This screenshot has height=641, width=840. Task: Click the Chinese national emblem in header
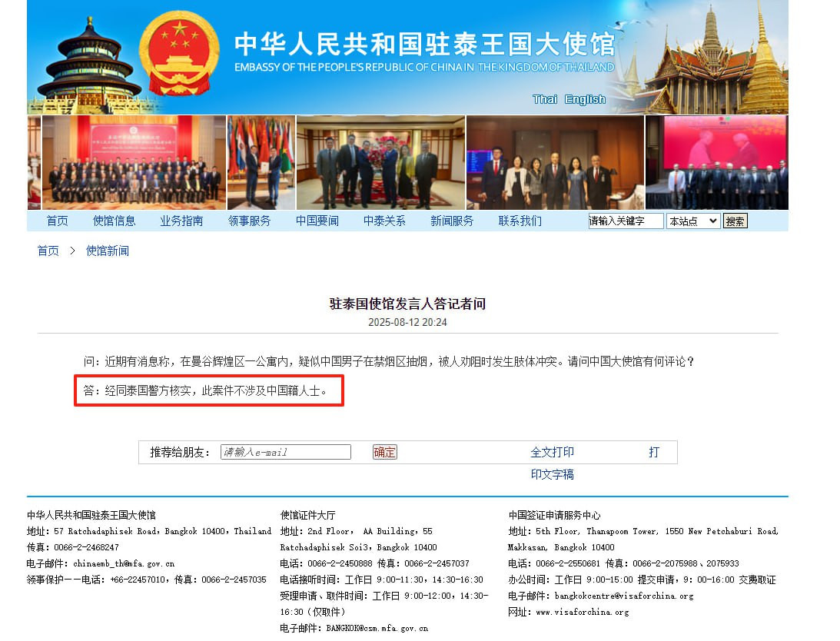(179, 52)
